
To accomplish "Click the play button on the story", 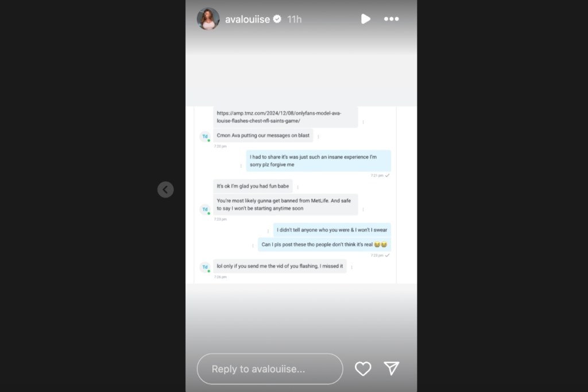I will [366, 19].
